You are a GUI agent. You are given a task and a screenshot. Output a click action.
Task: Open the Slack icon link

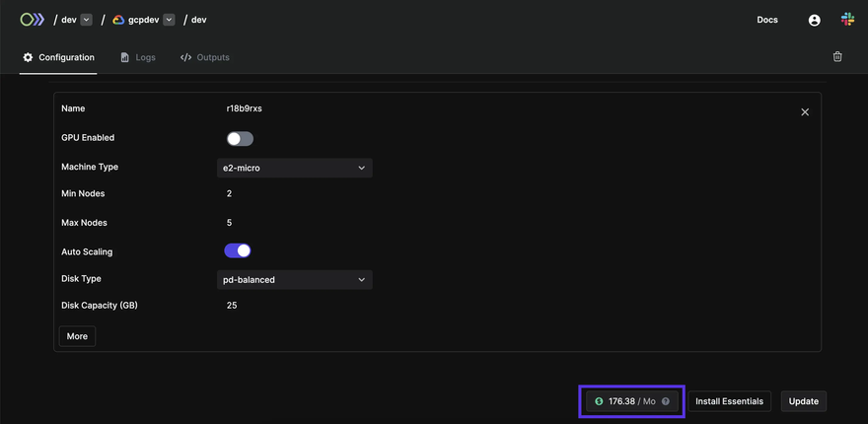coord(847,20)
